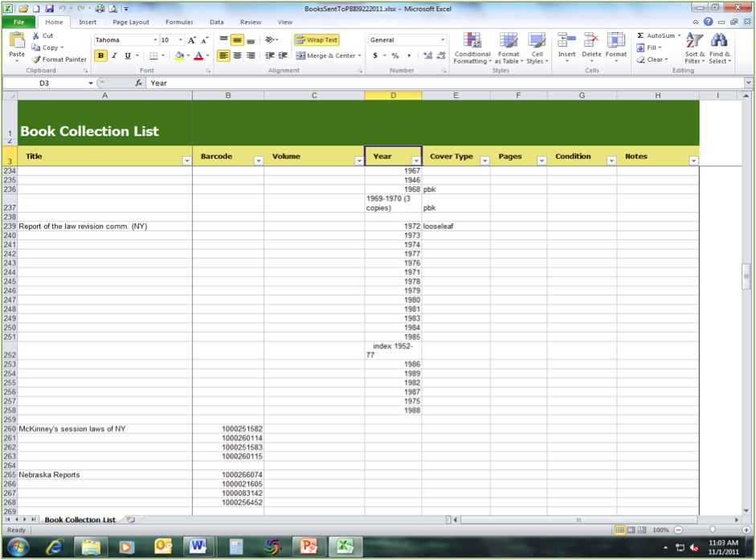Switch to the Page Layout ribbon tab

[x=130, y=22]
